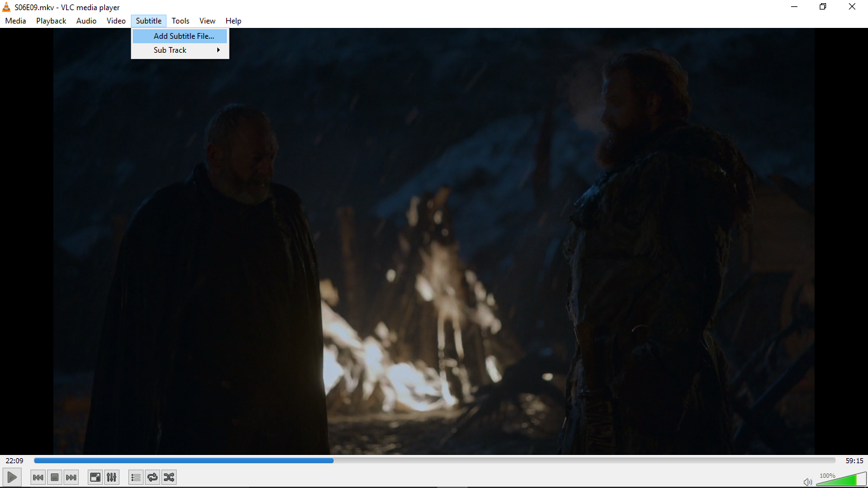
Task: Toggle random shuffle playback
Action: (169, 477)
